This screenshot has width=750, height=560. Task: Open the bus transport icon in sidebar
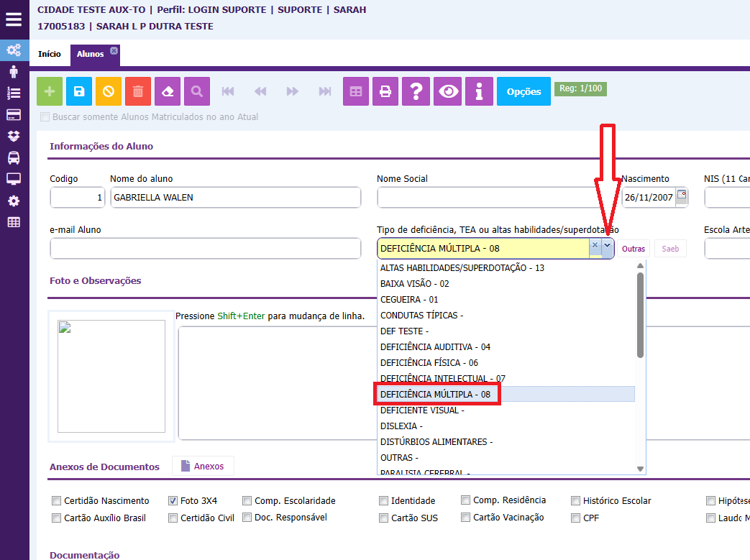pyautogui.click(x=14, y=157)
